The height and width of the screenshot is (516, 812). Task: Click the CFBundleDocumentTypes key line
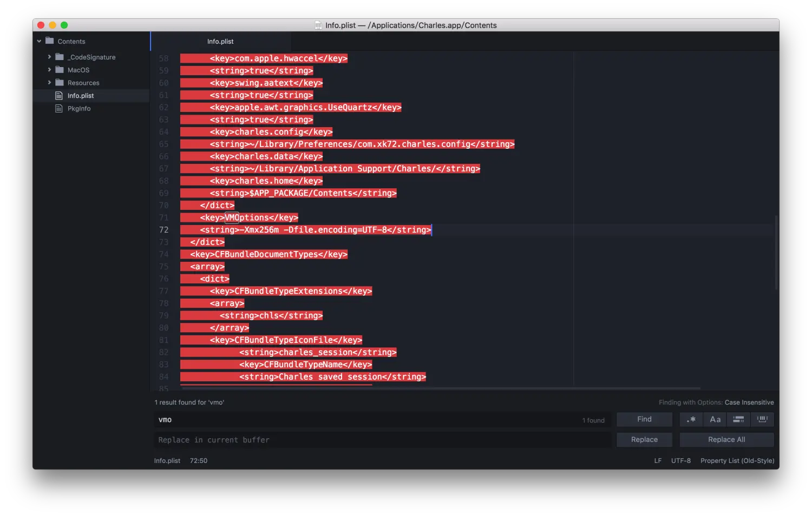click(269, 254)
